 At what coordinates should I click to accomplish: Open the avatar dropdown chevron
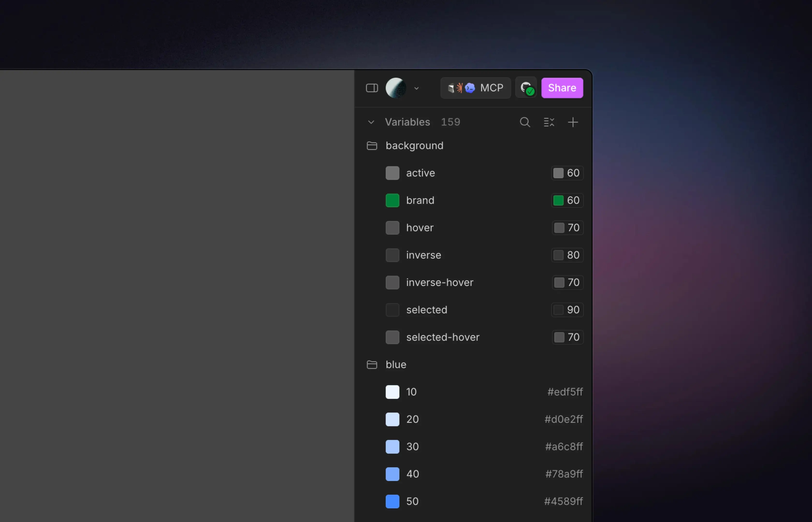pos(416,88)
